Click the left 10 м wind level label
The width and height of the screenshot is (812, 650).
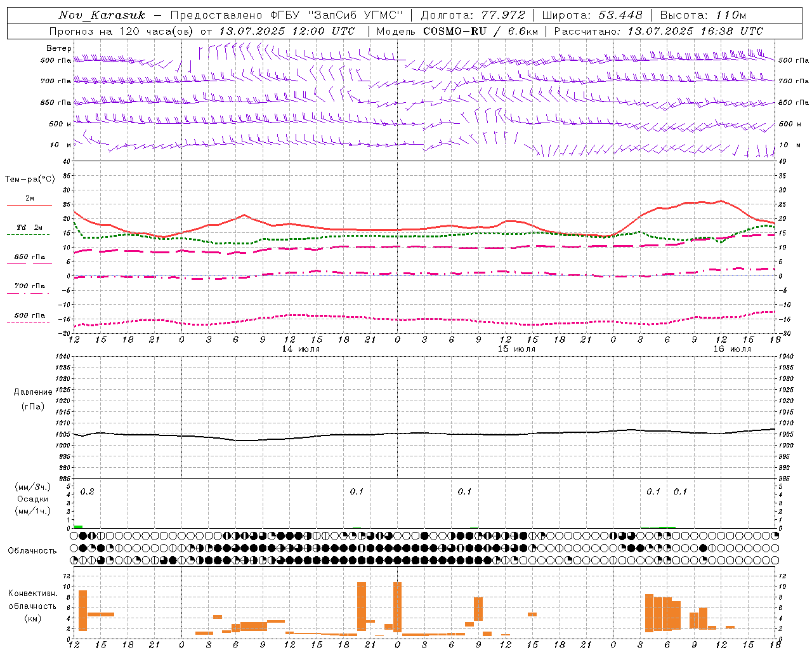(x=61, y=145)
